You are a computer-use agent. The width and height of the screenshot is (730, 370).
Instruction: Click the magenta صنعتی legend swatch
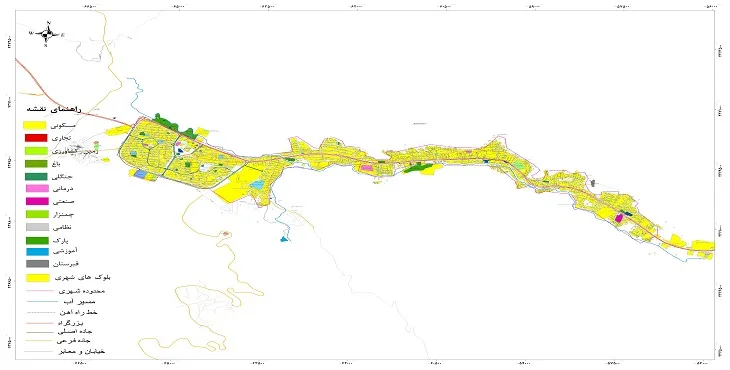(x=36, y=202)
